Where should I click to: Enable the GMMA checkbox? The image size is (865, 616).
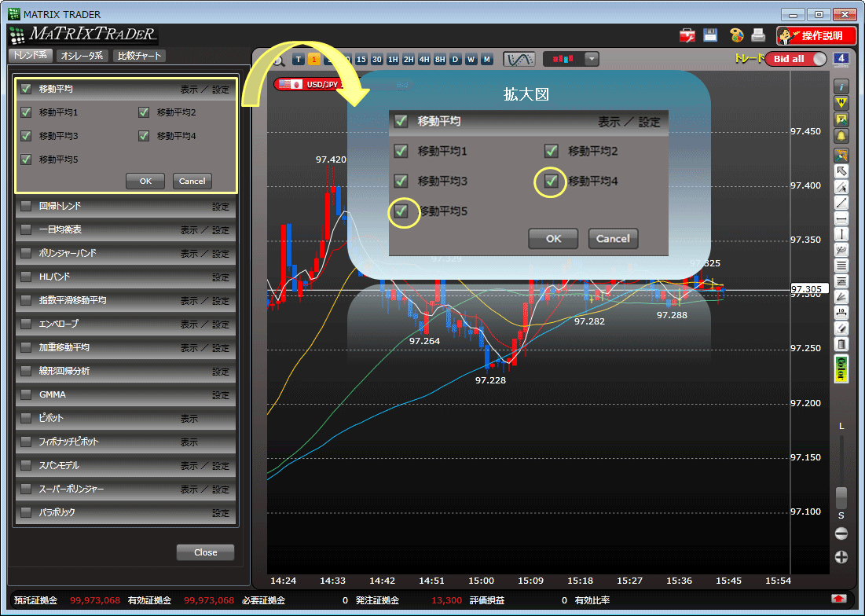[25, 395]
